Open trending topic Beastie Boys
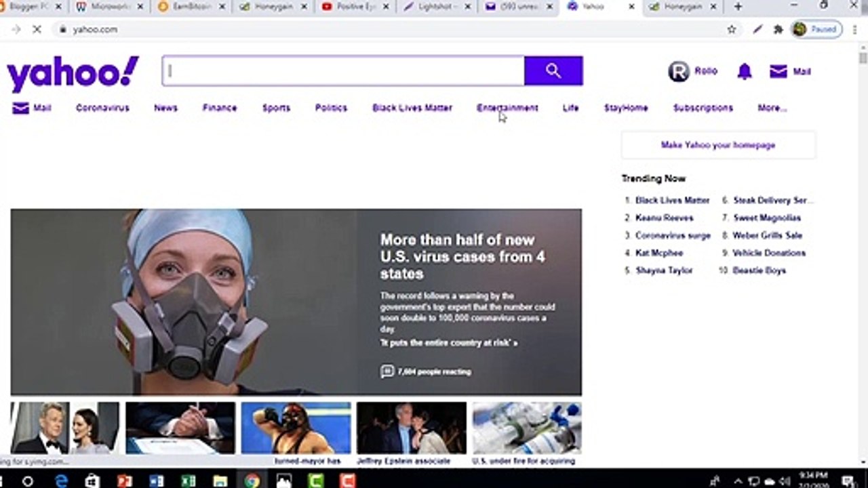This screenshot has height=488, width=868. click(x=759, y=270)
